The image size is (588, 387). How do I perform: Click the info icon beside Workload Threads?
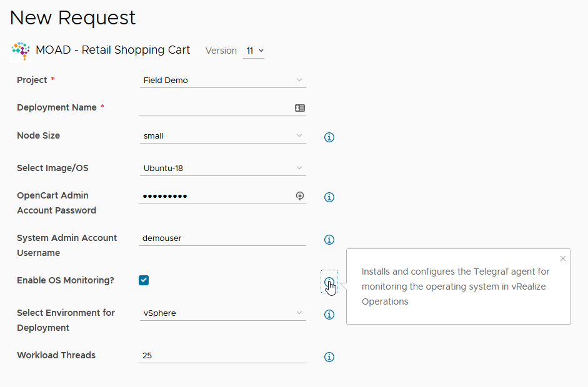tap(329, 357)
